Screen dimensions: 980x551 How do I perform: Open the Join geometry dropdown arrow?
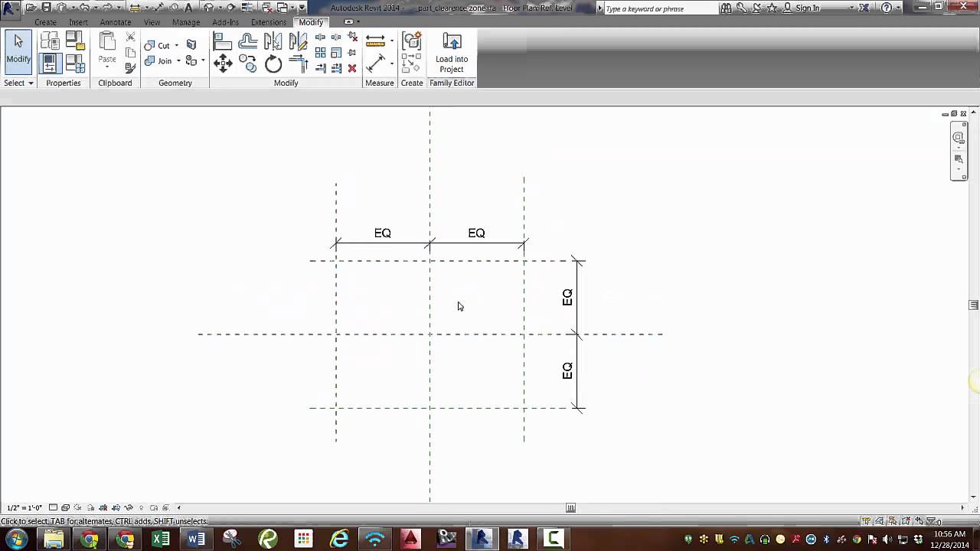tap(178, 61)
